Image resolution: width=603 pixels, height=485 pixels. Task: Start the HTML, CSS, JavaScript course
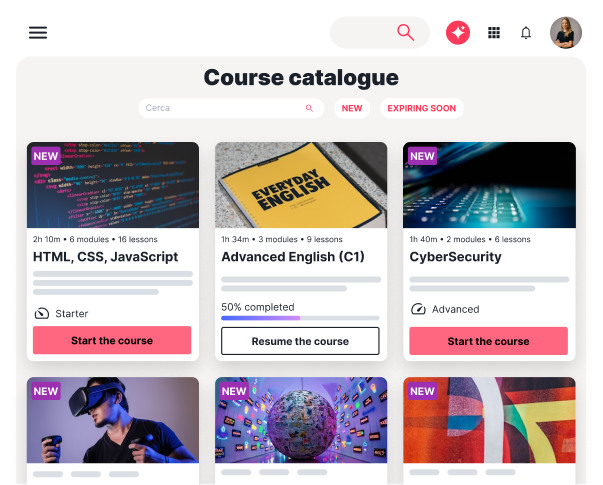(x=112, y=340)
